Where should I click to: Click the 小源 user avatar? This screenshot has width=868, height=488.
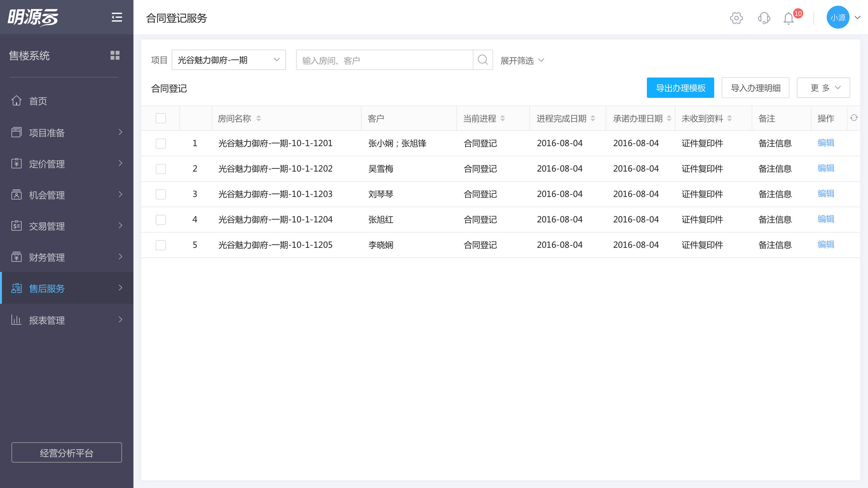point(838,17)
